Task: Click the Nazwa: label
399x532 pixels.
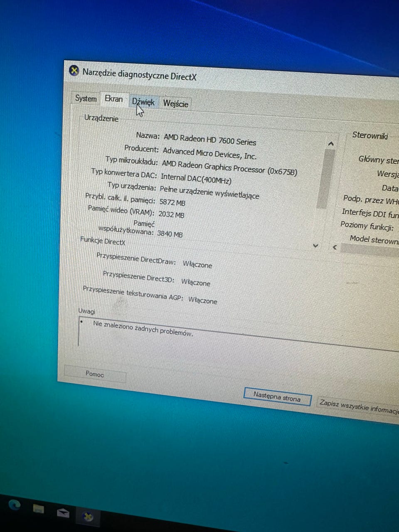Action: (148, 135)
